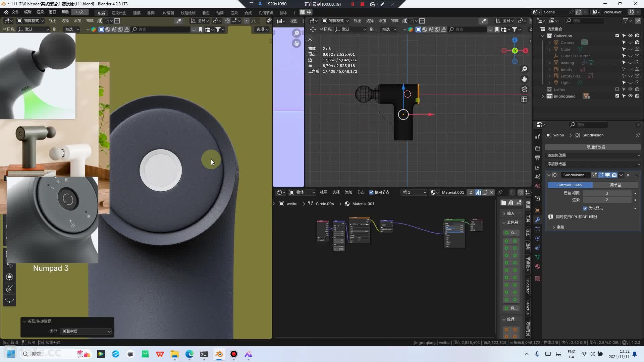
Task: Open the 文件 menu
Action: [x=15, y=12]
